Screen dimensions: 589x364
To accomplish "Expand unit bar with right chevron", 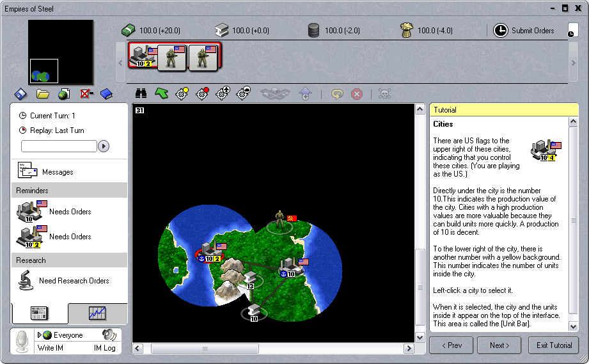I will tap(572, 62).
